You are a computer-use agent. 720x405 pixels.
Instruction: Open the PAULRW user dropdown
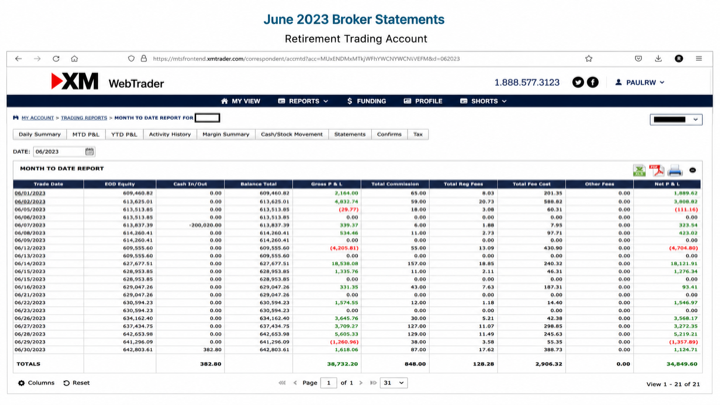click(x=640, y=83)
